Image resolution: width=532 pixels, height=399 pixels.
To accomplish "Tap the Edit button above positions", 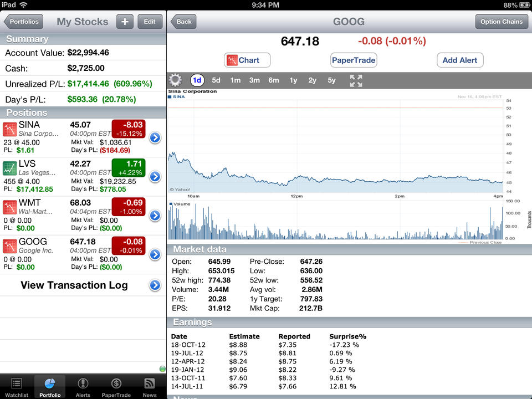I will [149, 22].
